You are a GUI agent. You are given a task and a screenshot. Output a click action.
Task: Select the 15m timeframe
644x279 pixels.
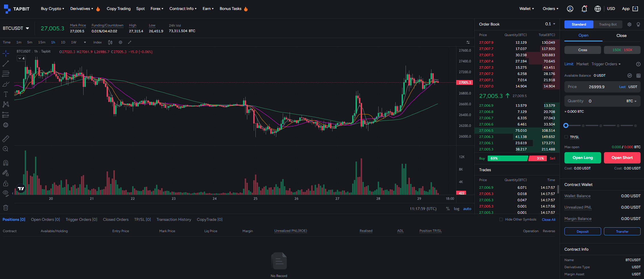pyautogui.click(x=42, y=42)
